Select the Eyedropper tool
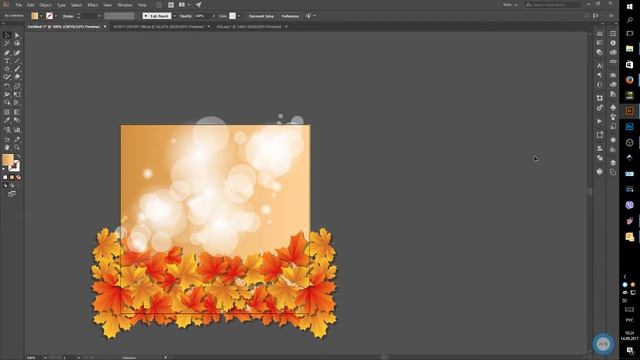This screenshot has height=360, width=640. pos(7,120)
